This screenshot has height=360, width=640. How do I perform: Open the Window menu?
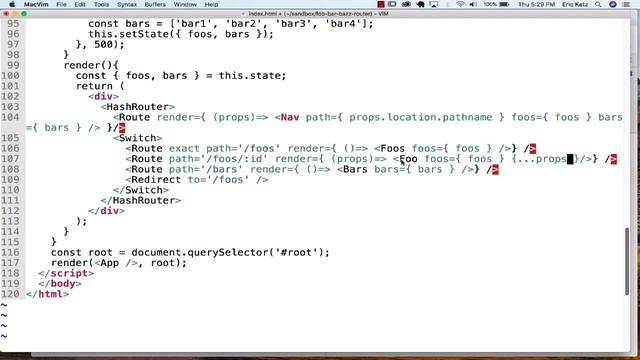(x=185, y=4)
